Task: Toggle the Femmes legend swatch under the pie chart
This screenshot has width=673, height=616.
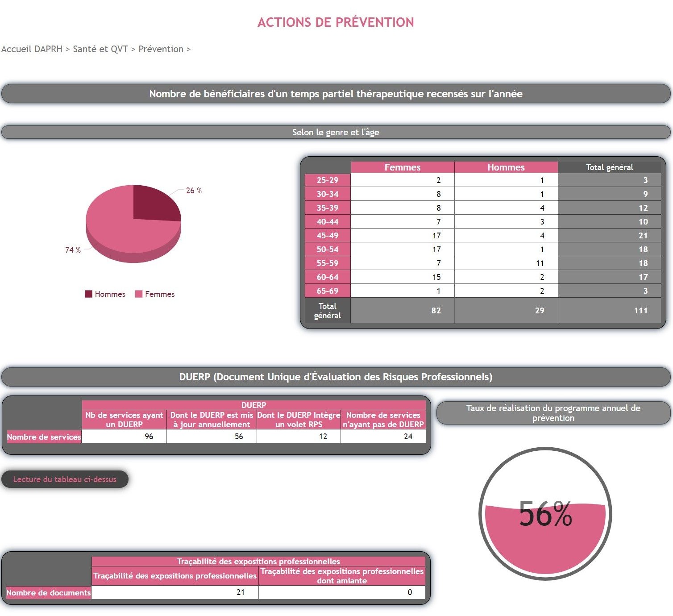Action: pos(139,294)
